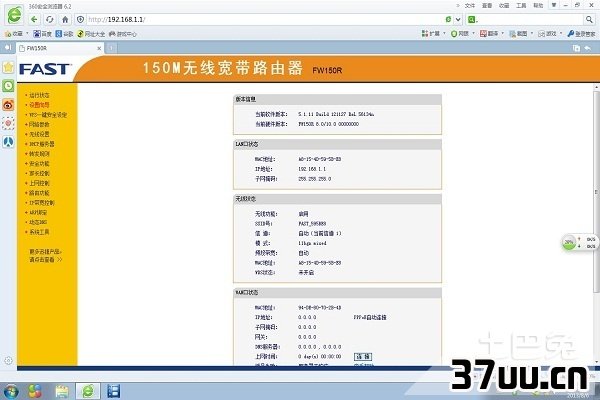The image size is (600, 400).
Task: Click the 连接 button in WAN status
Action: [x=363, y=357]
